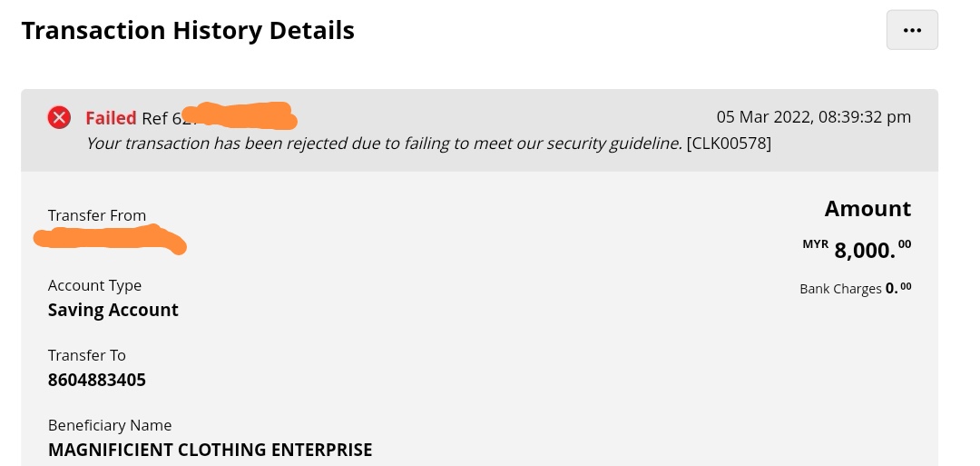
Task: Click the error code CLK00578
Action: point(730,144)
